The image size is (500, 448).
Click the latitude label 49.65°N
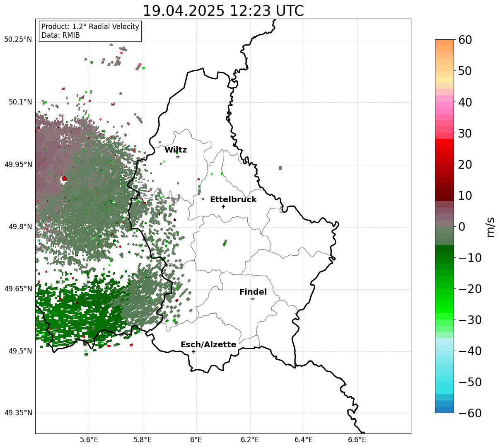(18, 289)
